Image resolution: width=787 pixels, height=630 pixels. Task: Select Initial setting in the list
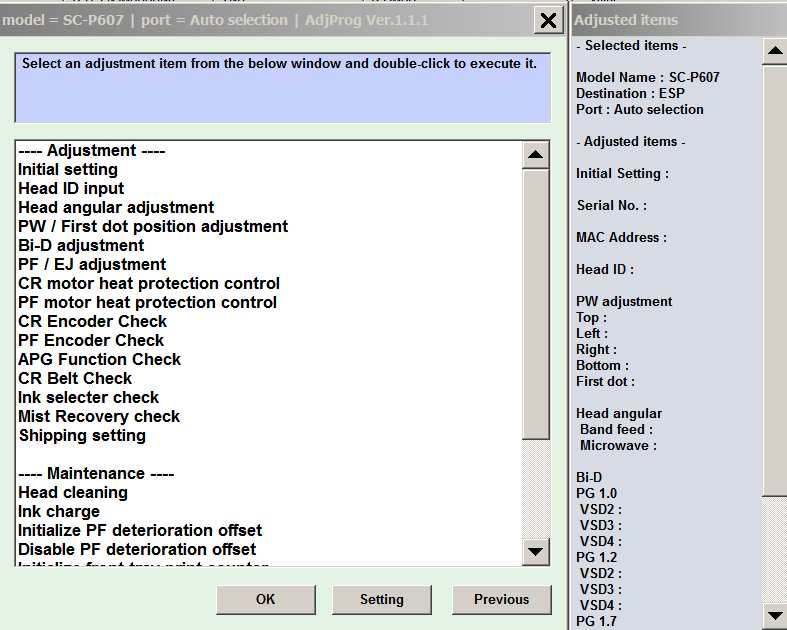click(x=68, y=170)
